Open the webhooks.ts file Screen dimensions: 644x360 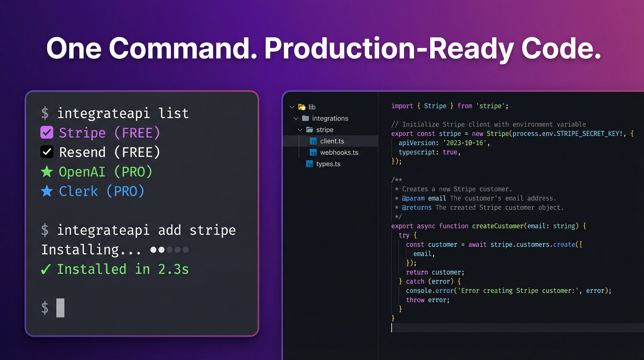coord(339,153)
